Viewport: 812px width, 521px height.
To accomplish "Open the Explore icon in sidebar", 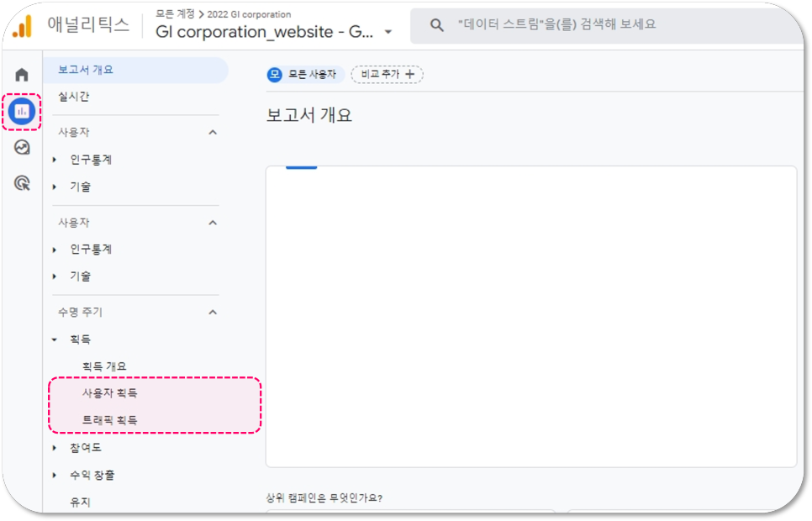I will [x=22, y=148].
